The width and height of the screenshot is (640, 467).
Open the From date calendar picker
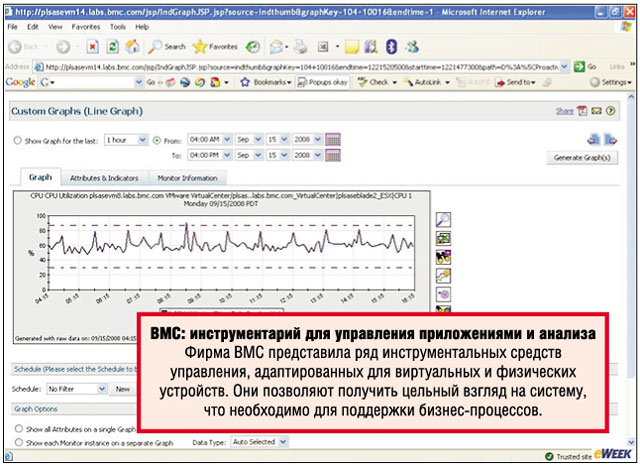[333, 140]
